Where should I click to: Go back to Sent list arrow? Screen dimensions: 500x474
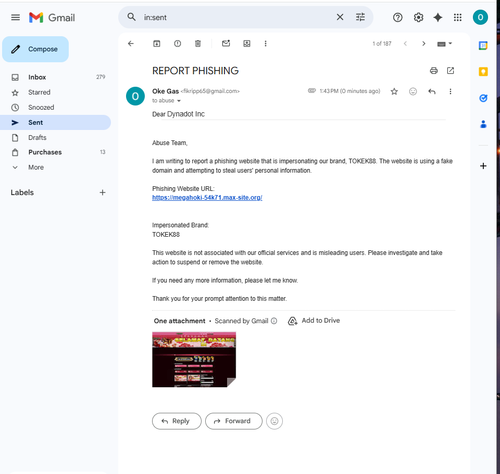click(x=131, y=43)
